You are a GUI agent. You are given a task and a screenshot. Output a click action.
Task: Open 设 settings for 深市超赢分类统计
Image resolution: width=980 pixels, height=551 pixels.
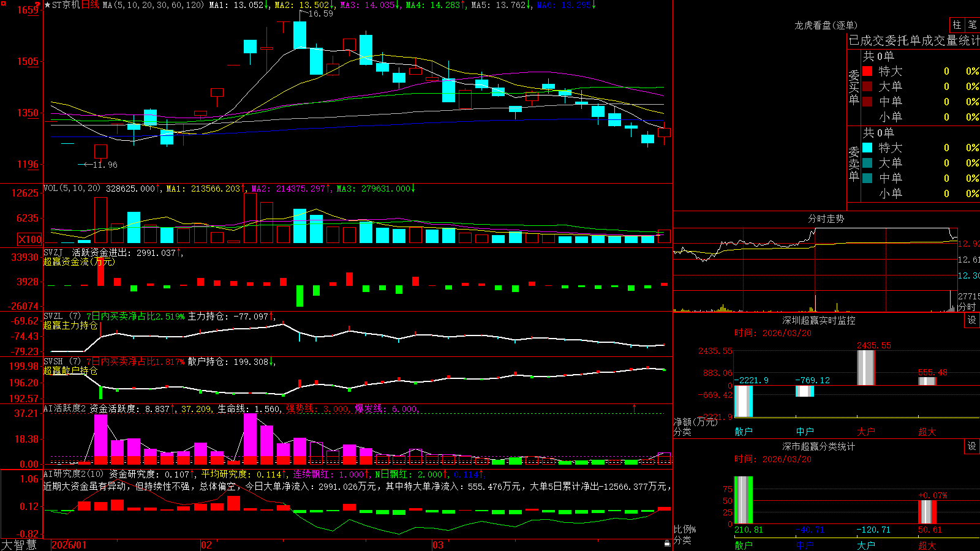point(972,446)
